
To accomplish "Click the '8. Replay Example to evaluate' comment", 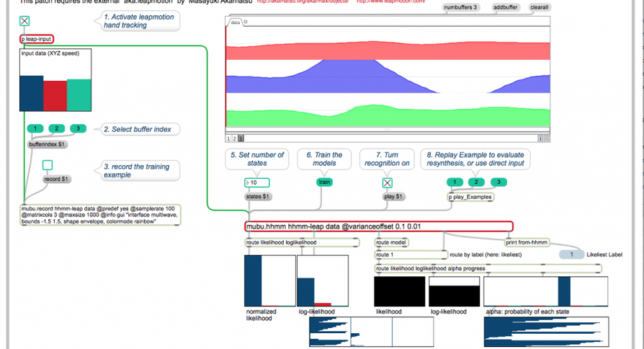I will click(475, 159).
